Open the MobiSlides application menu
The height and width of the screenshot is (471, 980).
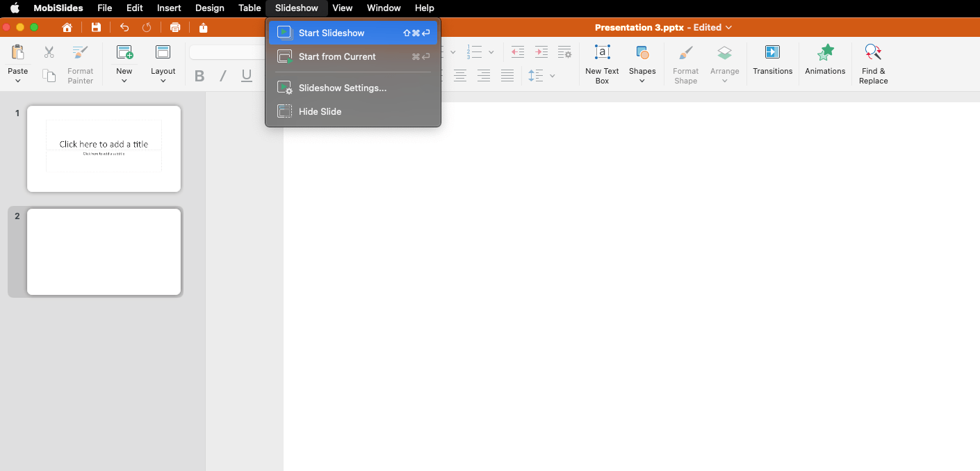click(58, 8)
